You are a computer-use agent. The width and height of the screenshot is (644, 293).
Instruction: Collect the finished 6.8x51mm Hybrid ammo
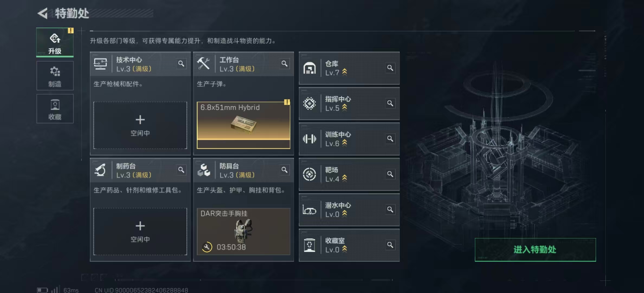click(x=243, y=125)
